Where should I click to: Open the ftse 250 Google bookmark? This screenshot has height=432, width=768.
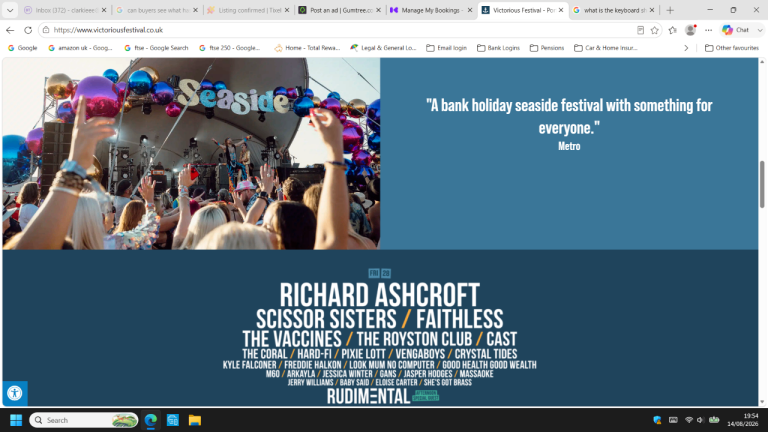pos(230,48)
